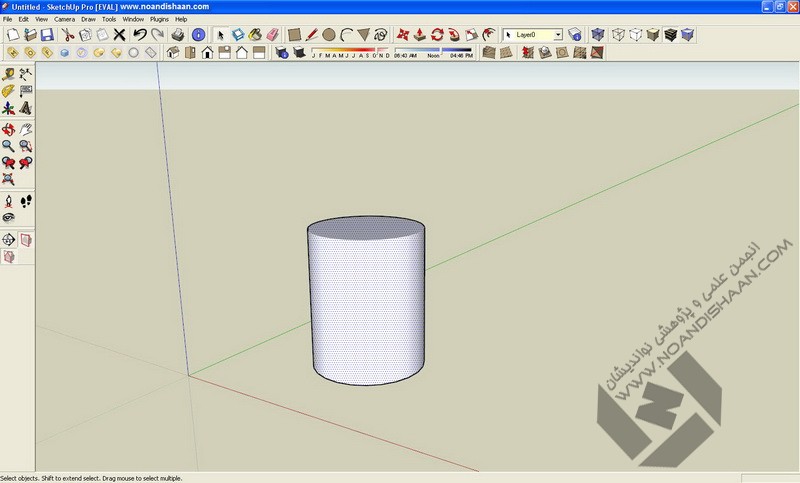
Task: Click the Undo button
Action: [139, 34]
